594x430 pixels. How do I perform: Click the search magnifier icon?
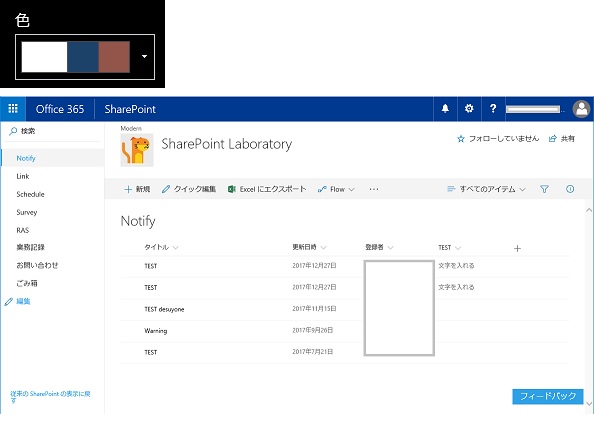point(13,131)
